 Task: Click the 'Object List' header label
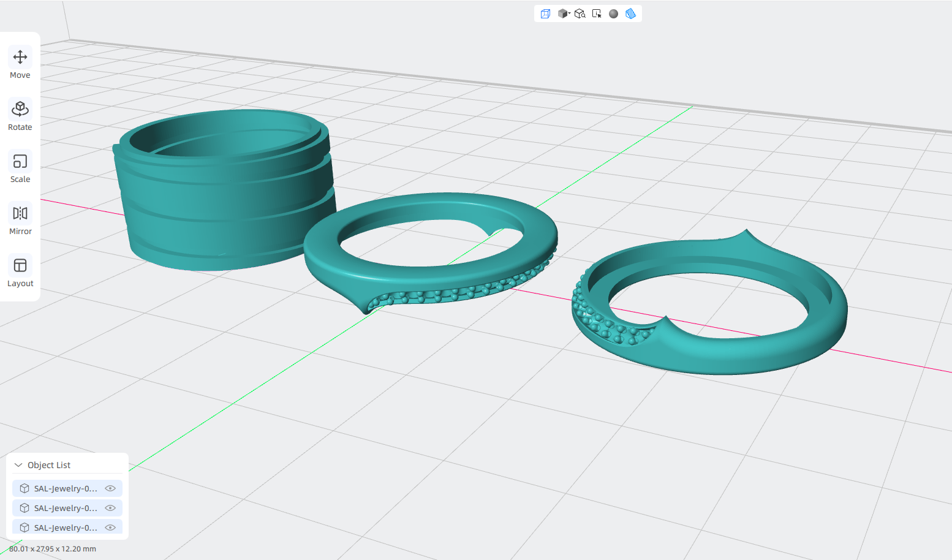point(49,465)
